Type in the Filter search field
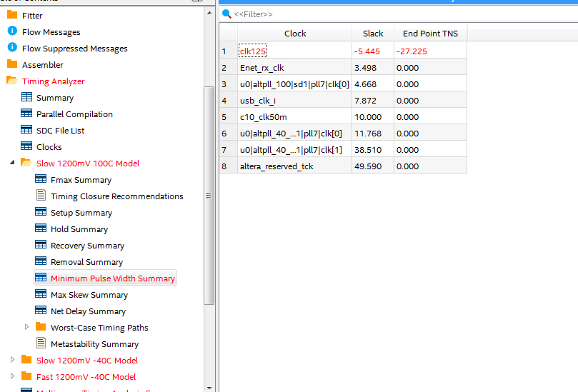 click(x=400, y=14)
